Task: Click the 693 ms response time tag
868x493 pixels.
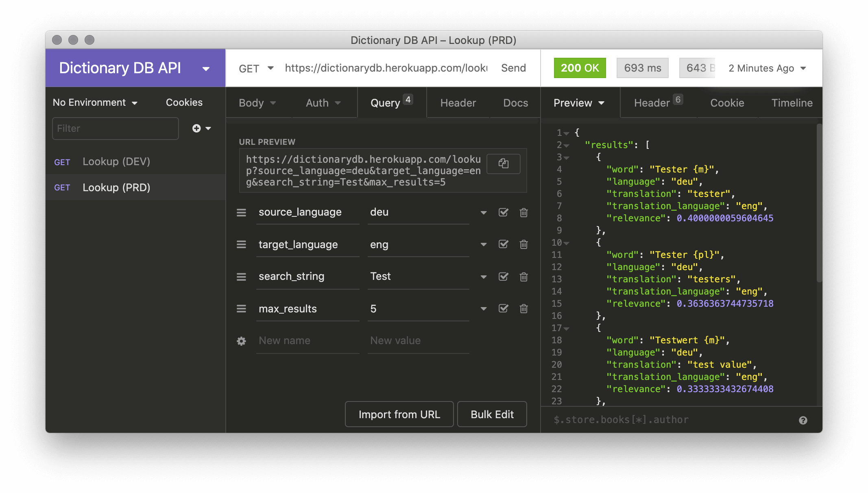Action: [643, 68]
